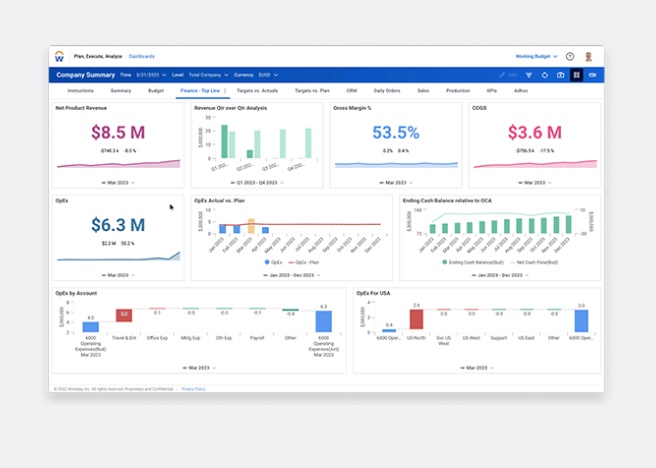Switch to grid layout view icon
Viewport: 656px width, 468px height.
[x=576, y=75]
